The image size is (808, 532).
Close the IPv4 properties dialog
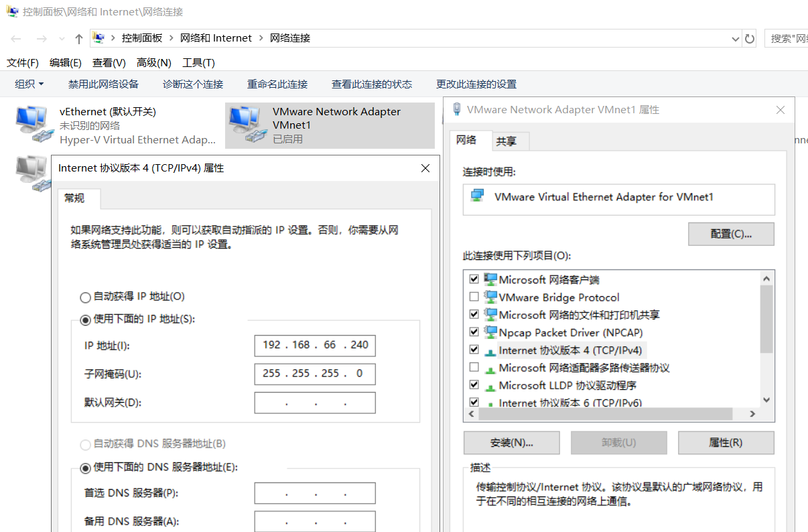pos(425,168)
